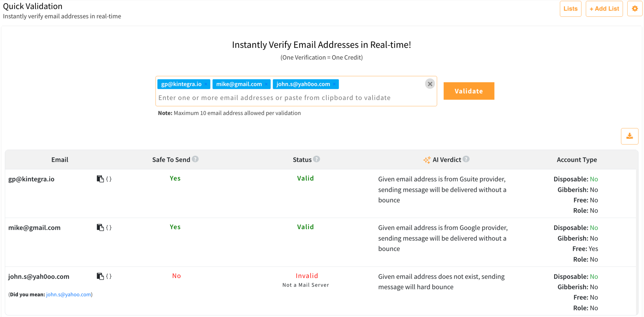This screenshot has height=317, width=644.
Task: Download validation results using download icon
Action: [630, 136]
